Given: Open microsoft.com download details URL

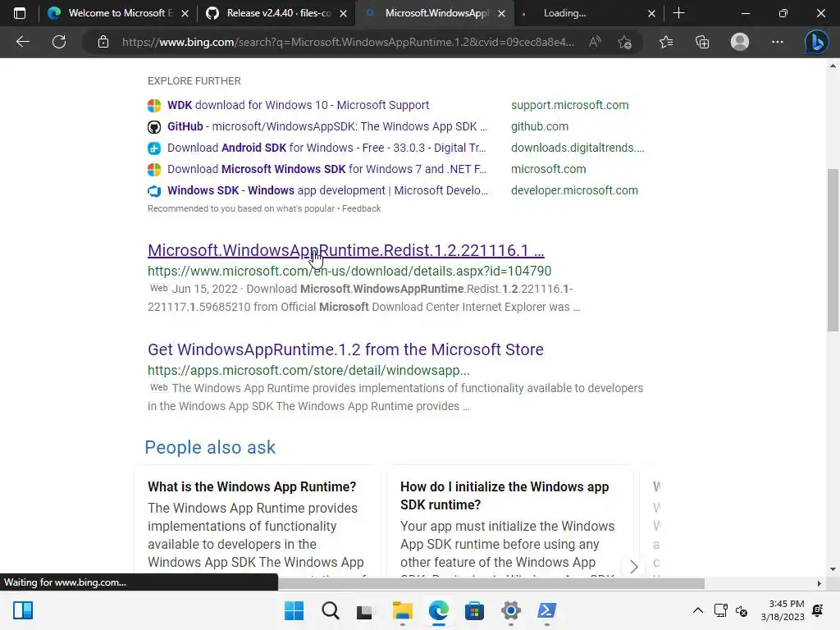Looking at the screenshot, I should coord(349,271).
